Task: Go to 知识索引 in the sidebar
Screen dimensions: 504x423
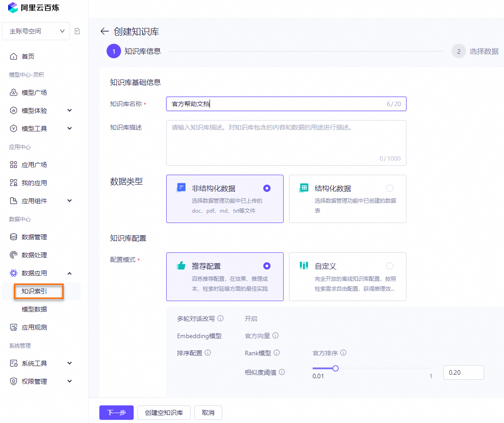Action: (34, 291)
